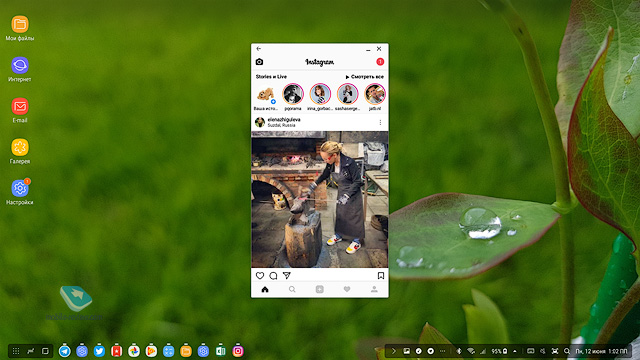Open the on-screen keyboard tray icon
The image size is (640, 360).
click(x=531, y=351)
